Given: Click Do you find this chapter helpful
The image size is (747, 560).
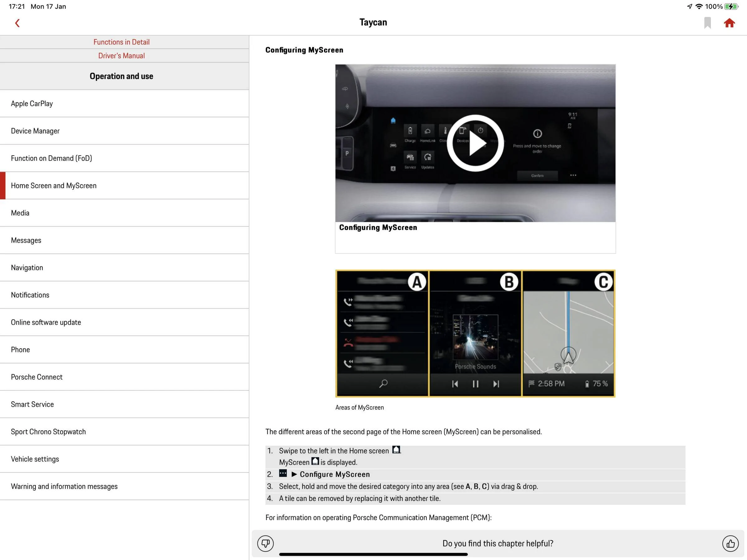Looking at the screenshot, I should tap(498, 544).
